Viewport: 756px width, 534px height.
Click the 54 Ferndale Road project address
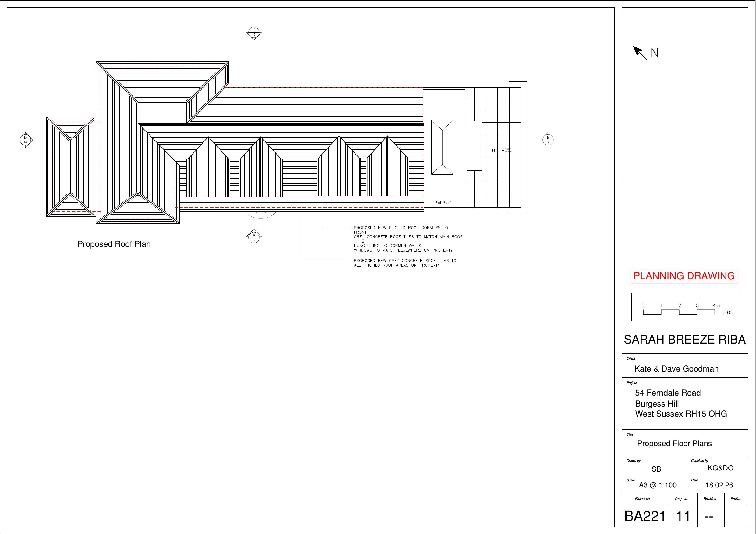click(x=668, y=393)
